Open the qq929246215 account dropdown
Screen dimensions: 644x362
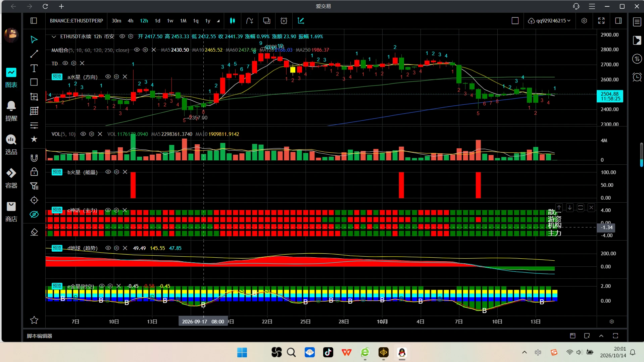(549, 21)
